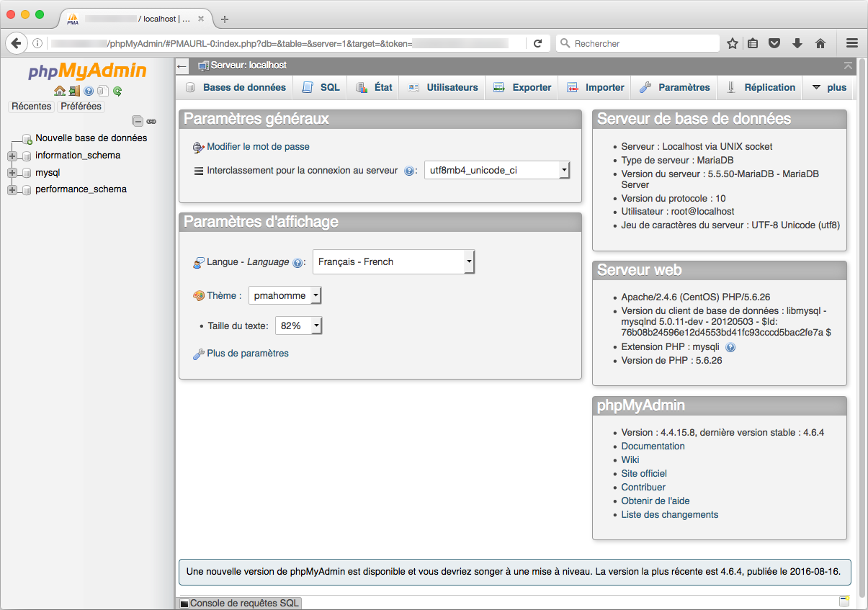This screenshot has width=868, height=610.
Task: Open the Console de requêtes SQL bar
Action: (x=239, y=604)
